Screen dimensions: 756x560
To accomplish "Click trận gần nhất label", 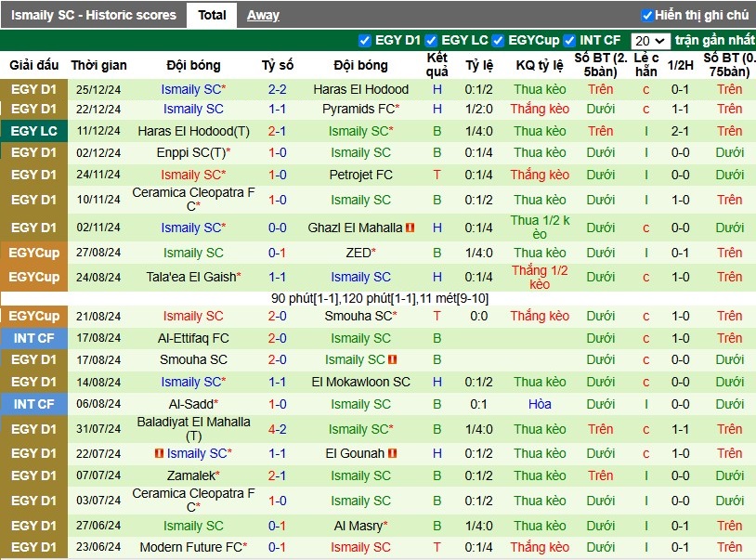I will (714, 41).
